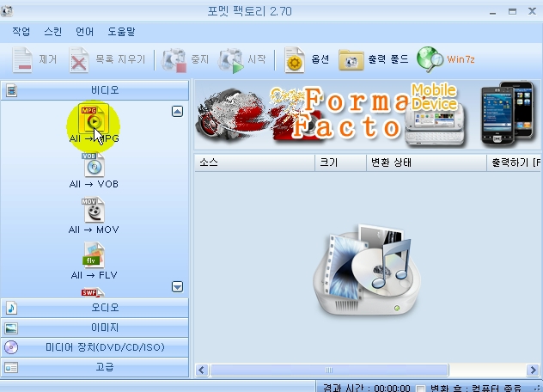Open the 스킨 menu
This screenshot has height=392, width=543.
(53, 32)
